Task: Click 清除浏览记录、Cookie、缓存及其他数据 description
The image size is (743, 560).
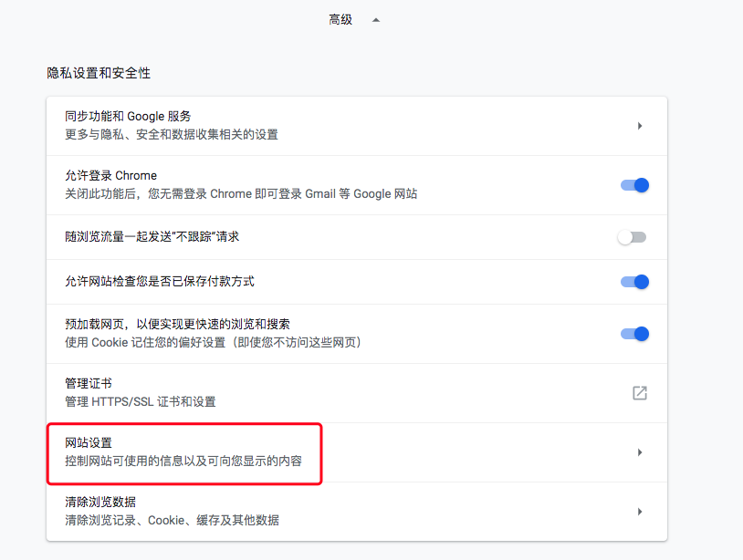Action: [172, 520]
